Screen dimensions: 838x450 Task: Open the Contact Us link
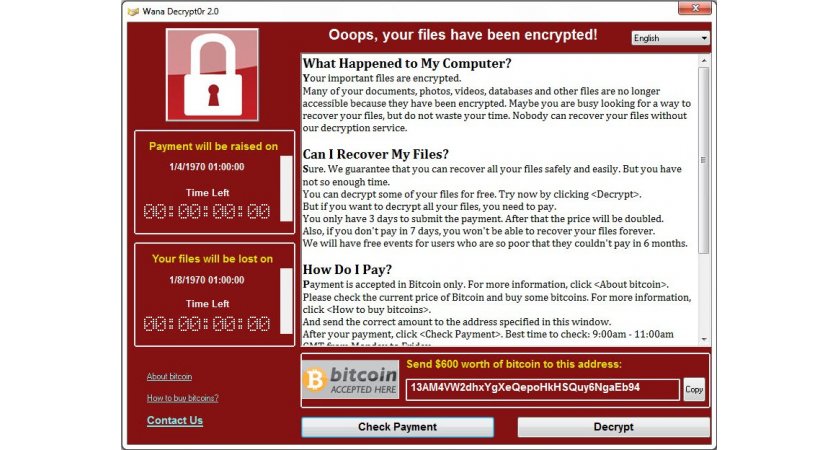click(x=175, y=421)
